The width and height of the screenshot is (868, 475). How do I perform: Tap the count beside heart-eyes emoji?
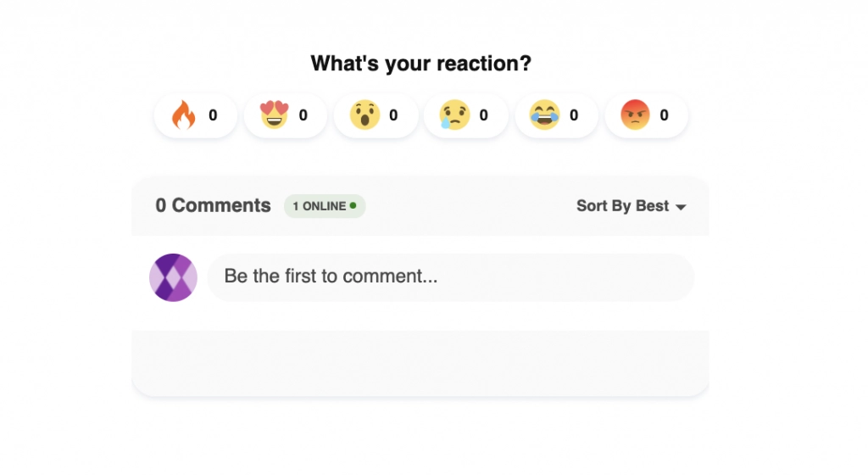point(303,115)
